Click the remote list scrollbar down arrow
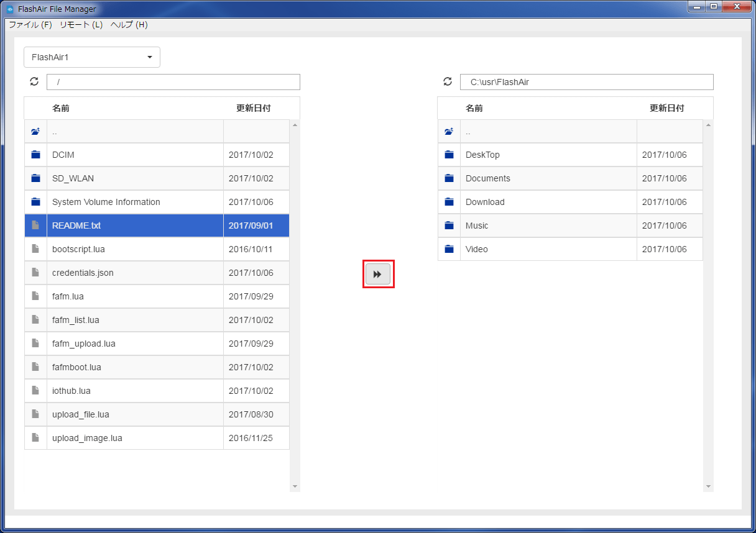The width and height of the screenshot is (756, 533). (295, 486)
